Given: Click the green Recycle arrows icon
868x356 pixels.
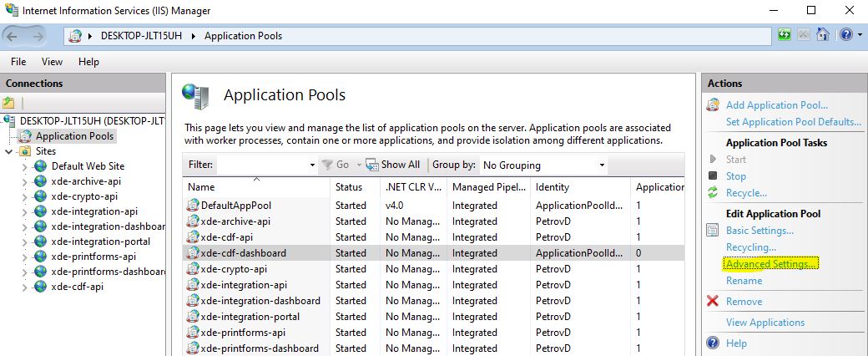Looking at the screenshot, I should pyautogui.click(x=713, y=193).
